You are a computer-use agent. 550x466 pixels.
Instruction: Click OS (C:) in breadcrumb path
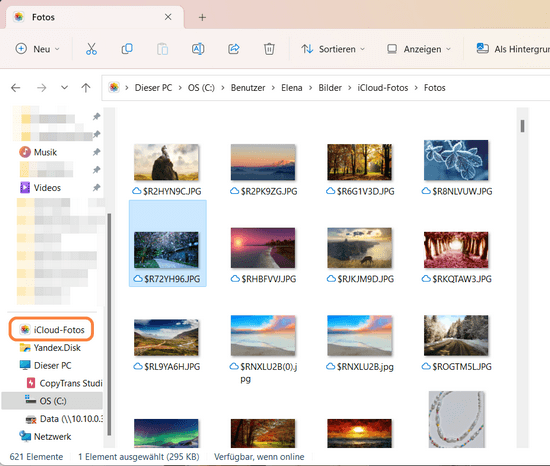point(201,88)
